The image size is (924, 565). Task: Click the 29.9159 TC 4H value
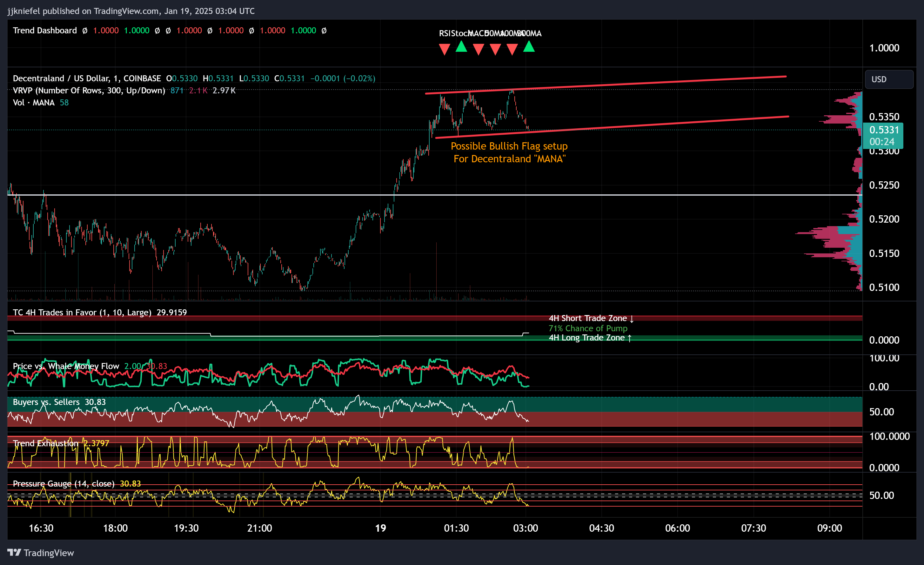click(171, 313)
